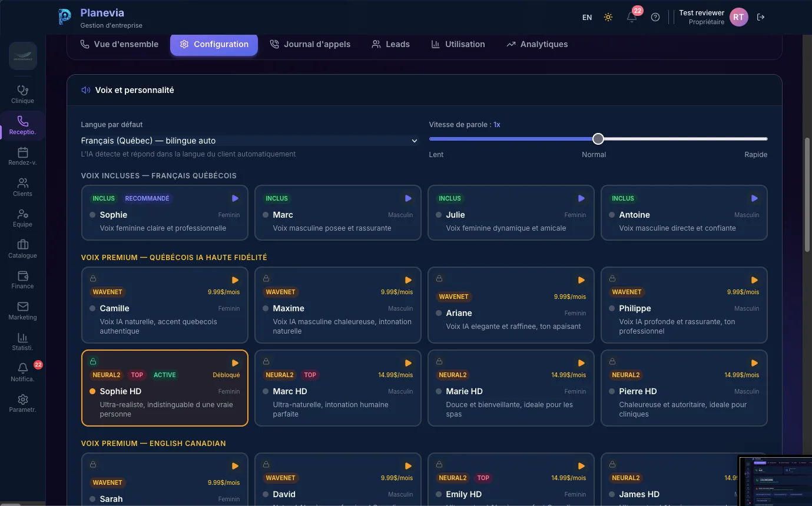Click the Planevia logo icon
This screenshot has height=506, width=812.
(x=64, y=17)
